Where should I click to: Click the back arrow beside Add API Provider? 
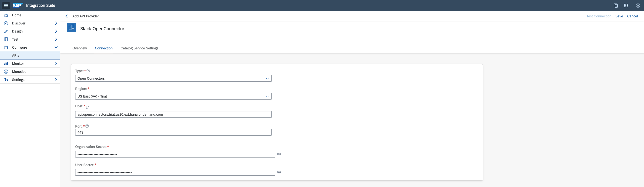(x=66, y=16)
